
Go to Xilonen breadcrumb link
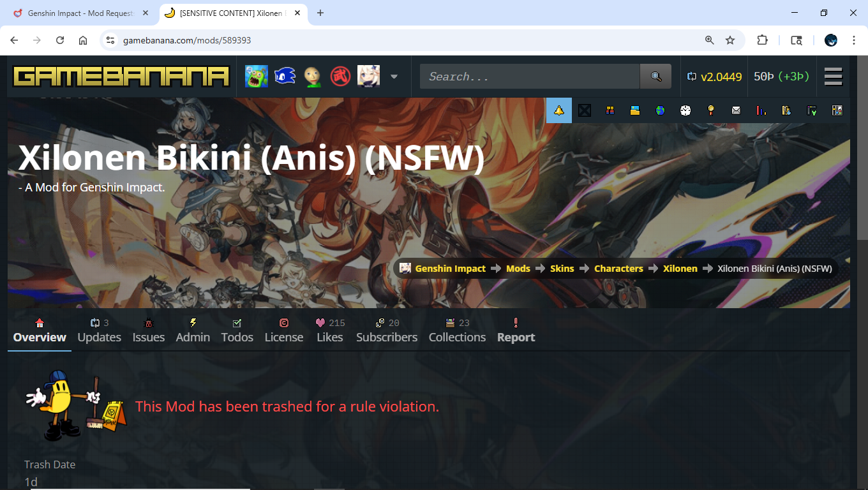(680, 269)
